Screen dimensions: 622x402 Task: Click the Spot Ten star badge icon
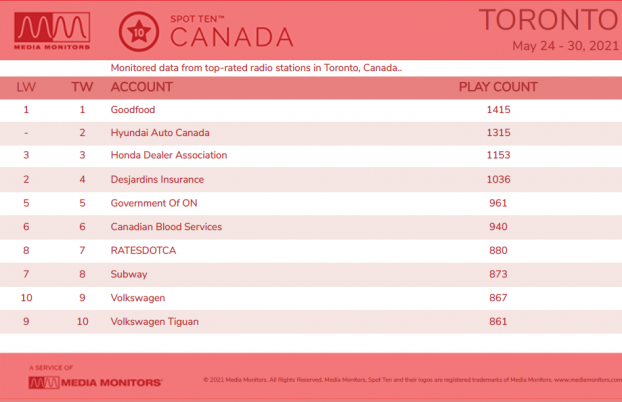(x=139, y=32)
